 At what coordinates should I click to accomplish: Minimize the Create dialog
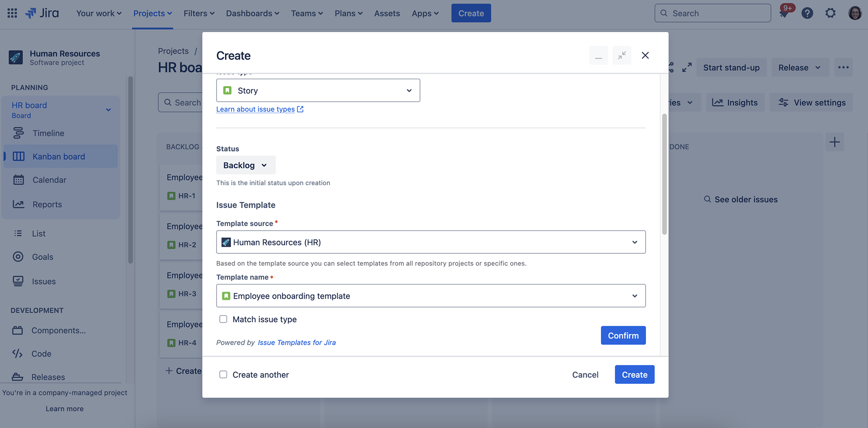coord(599,56)
